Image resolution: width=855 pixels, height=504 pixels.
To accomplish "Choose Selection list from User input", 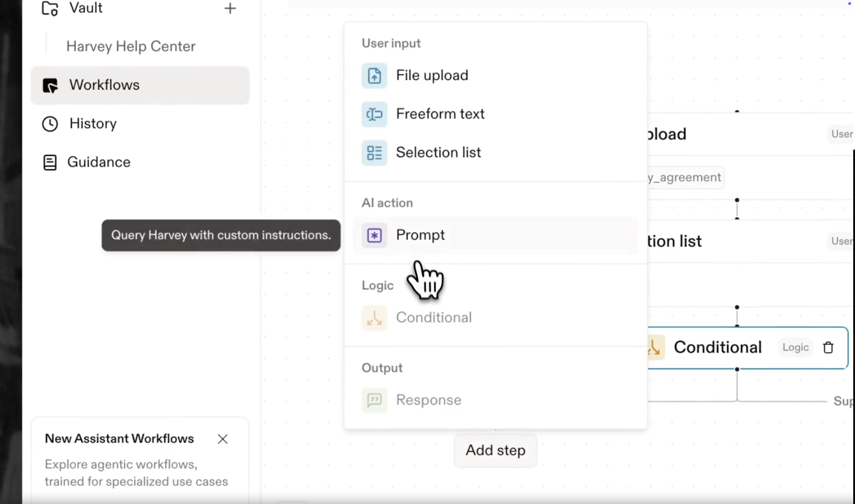I will point(438,153).
